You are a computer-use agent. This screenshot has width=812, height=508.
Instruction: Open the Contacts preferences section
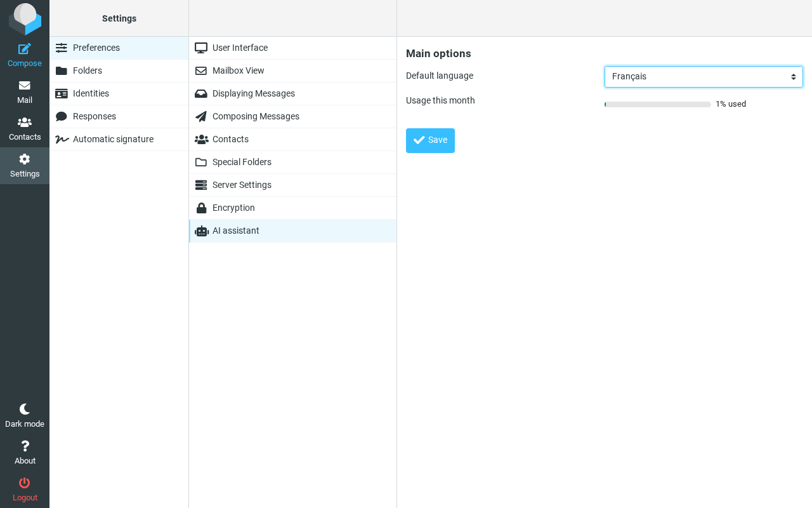292,139
